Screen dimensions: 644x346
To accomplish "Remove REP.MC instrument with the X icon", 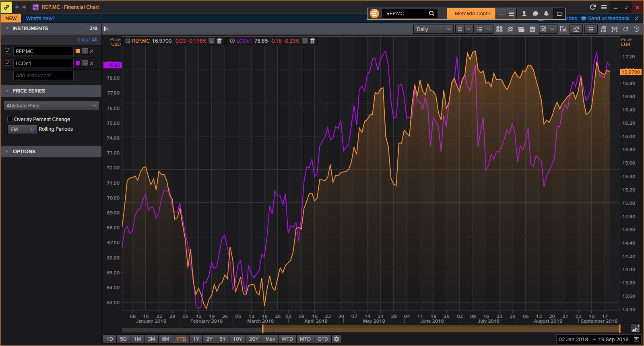I will pos(92,51).
